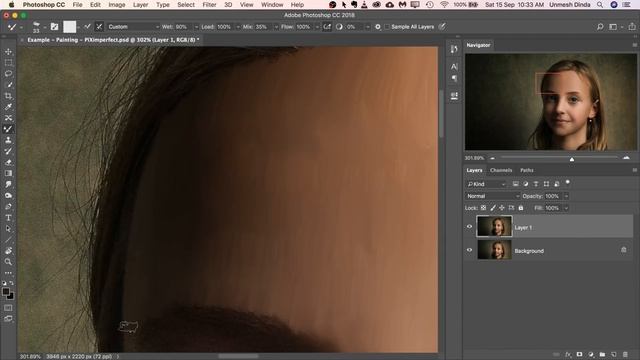640x360 pixels.
Task: Hide the Background layer eye icon
Action: click(x=469, y=250)
